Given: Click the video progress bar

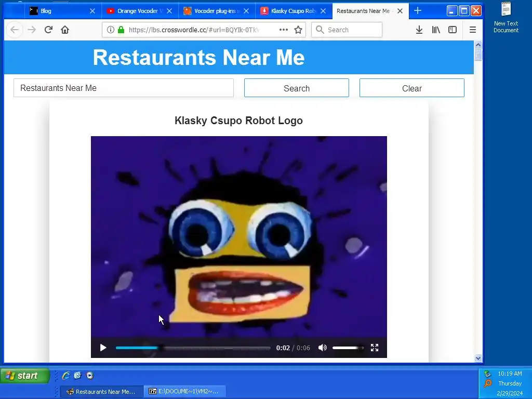Looking at the screenshot, I should [x=193, y=348].
